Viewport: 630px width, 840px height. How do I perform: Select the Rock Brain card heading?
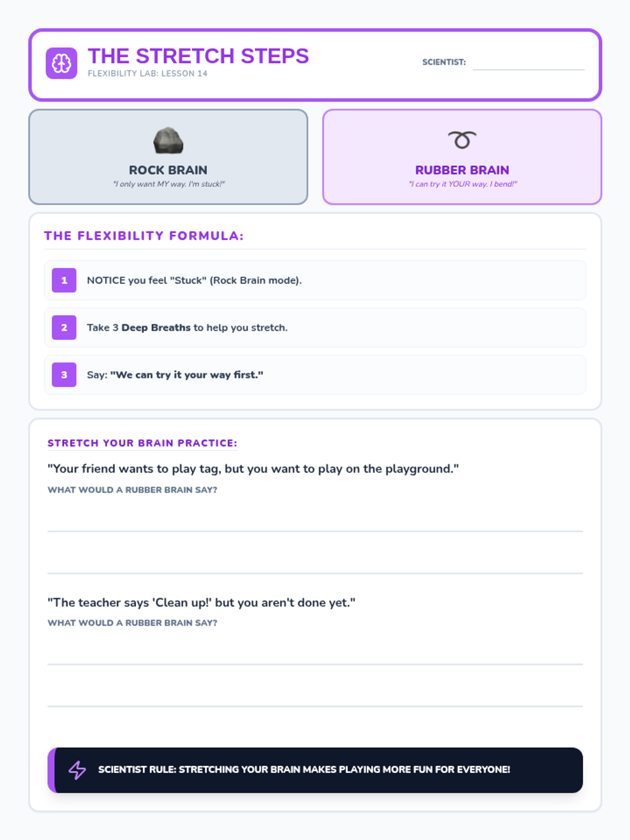coord(168,170)
